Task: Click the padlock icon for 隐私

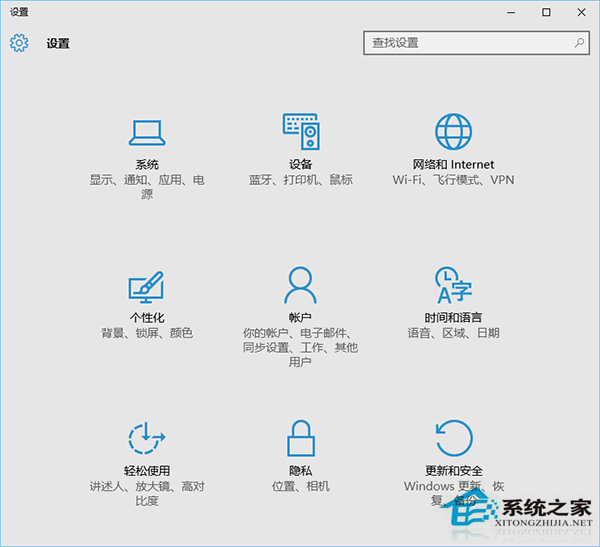Action: 300,439
